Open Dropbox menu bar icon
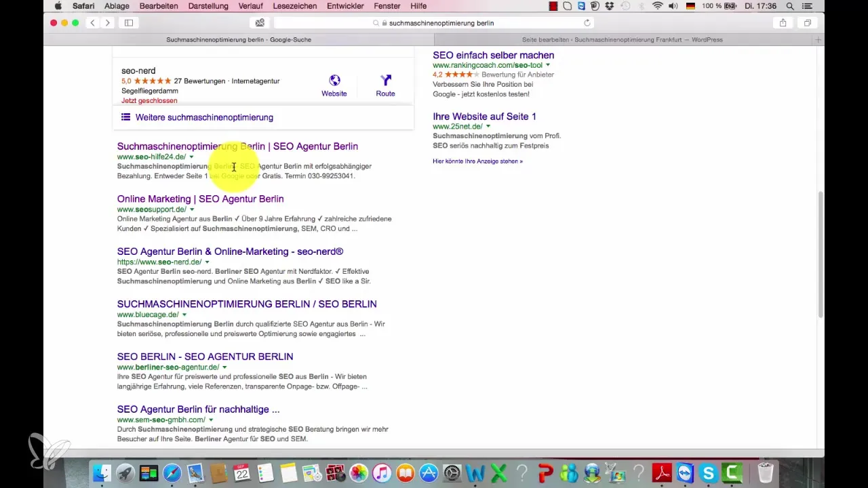This screenshot has height=488, width=868. 608,6
